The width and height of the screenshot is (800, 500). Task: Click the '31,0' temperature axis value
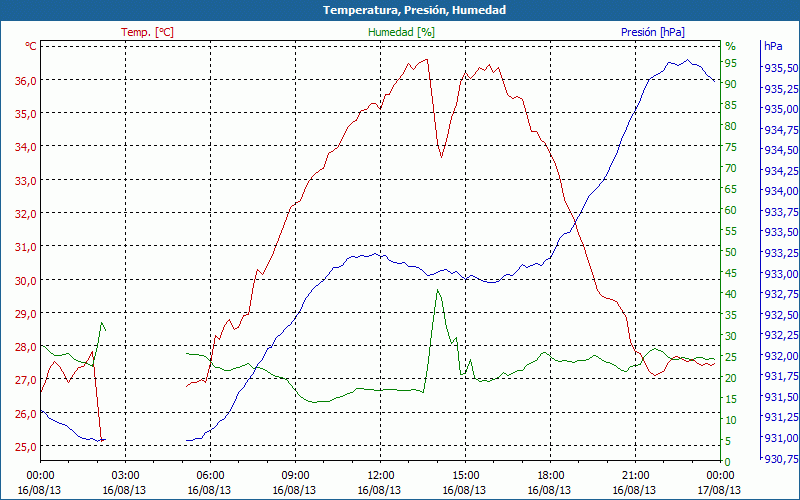coord(27,247)
